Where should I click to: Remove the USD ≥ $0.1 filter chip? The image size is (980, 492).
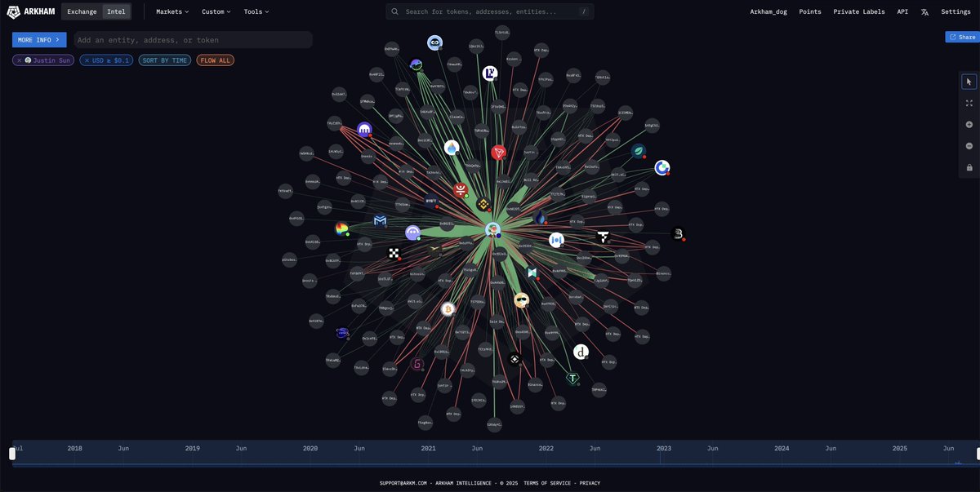87,60
